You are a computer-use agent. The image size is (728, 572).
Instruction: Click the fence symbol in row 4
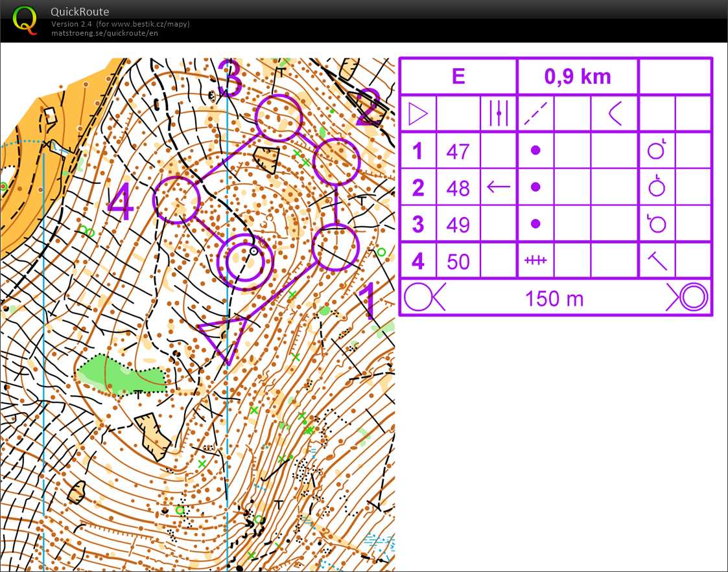(x=535, y=260)
